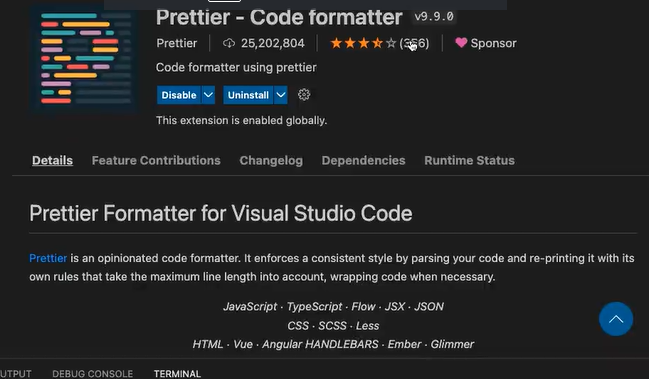Click the Disable button
This screenshot has width=649, height=379.
179,95
